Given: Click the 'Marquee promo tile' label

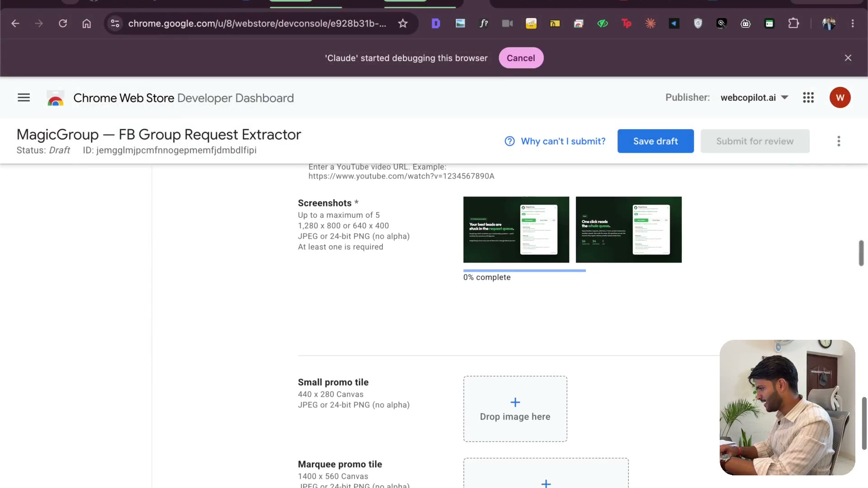Looking at the screenshot, I should click(x=340, y=465).
